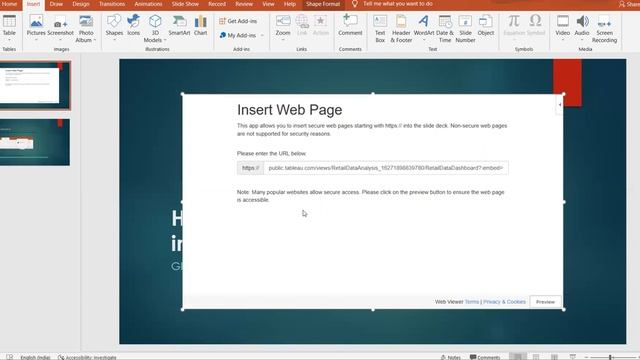Insert Slide Number
Screen dimensions: 640x360
pyautogui.click(x=465, y=28)
